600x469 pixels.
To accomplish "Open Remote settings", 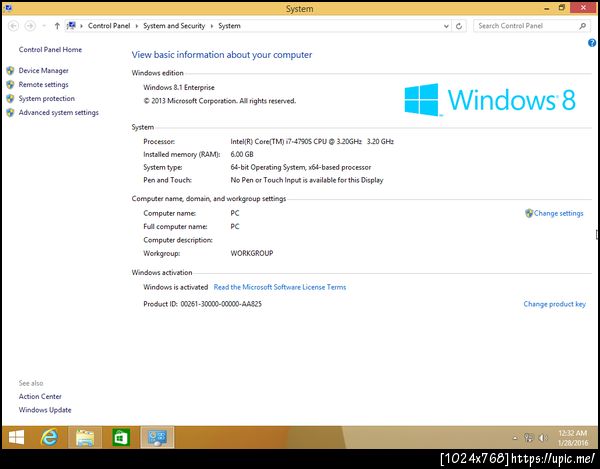I will coord(44,85).
